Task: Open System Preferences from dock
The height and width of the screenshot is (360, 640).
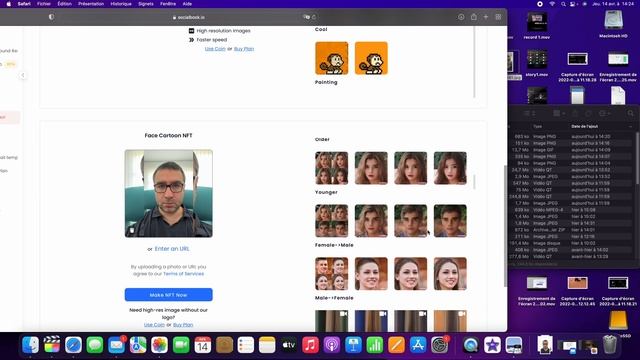Action: coord(439,345)
